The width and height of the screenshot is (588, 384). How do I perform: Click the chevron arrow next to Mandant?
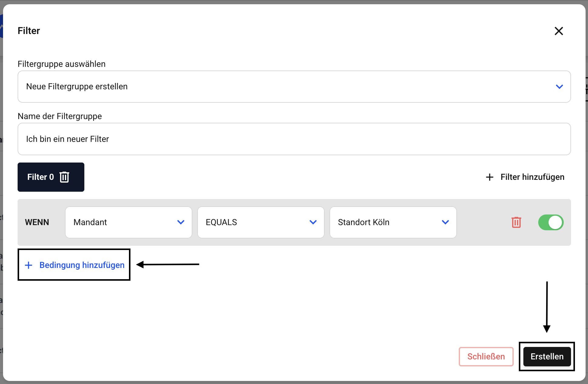[x=181, y=222]
